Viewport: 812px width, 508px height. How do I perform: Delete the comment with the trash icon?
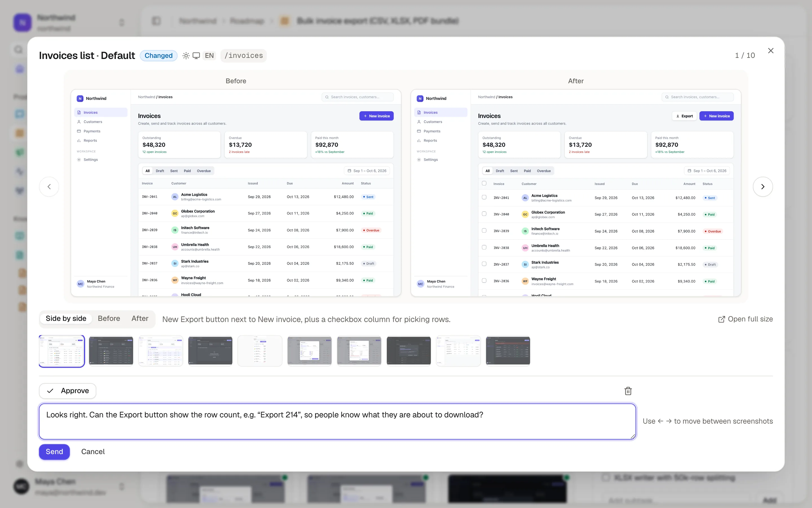(x=628, y=391)
